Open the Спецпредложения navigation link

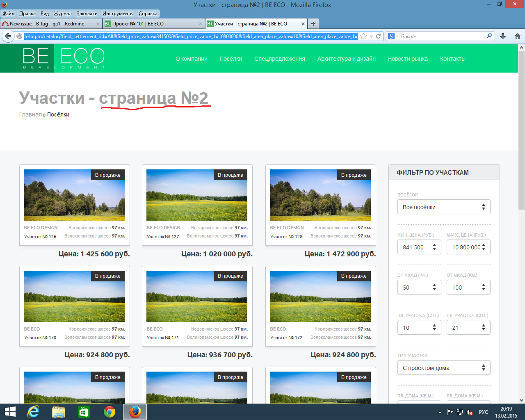pos(279,59)
